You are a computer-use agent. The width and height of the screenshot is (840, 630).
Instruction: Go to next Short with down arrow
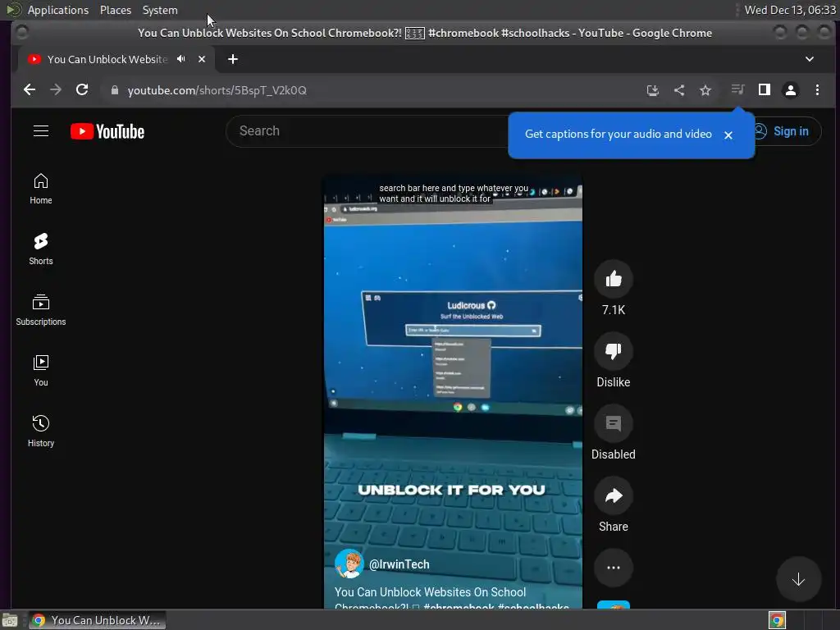pos(798,579)
